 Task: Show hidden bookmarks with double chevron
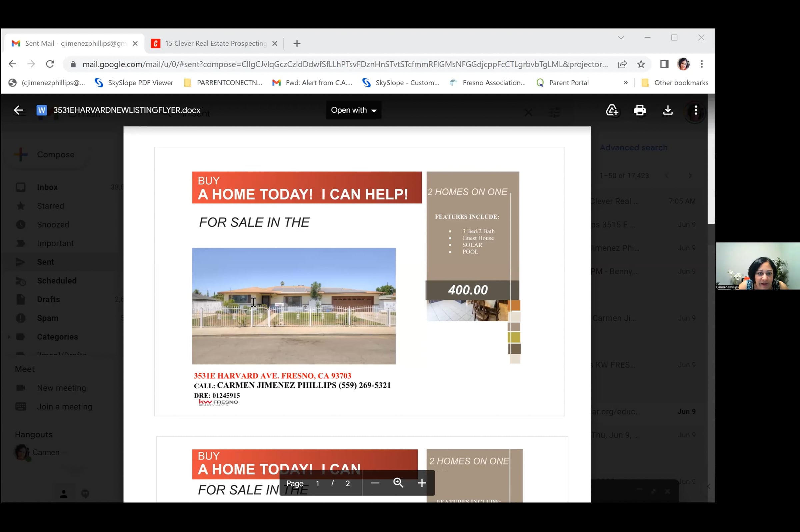click(626, 83)
